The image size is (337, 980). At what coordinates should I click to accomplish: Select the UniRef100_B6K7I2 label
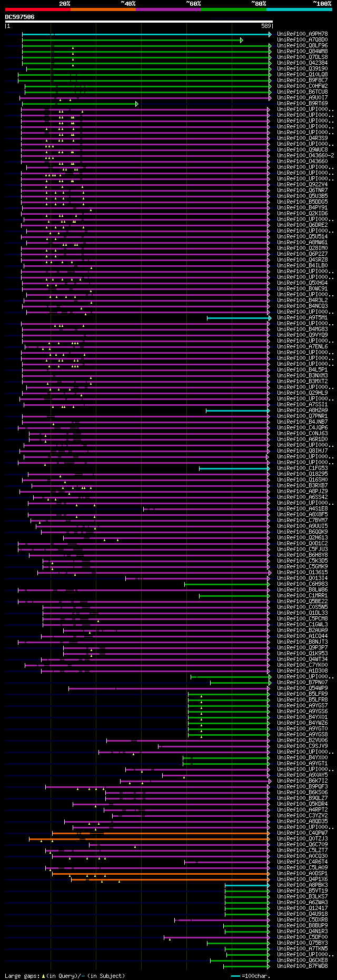pos(302,781)
